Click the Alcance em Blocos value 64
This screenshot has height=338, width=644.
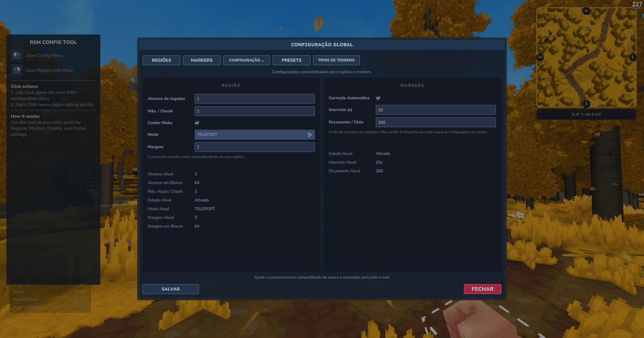click(197, 183)
